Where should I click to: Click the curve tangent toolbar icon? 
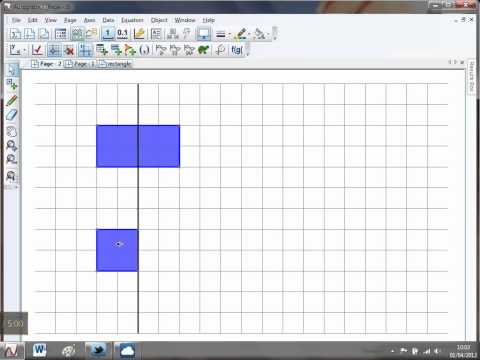click(x=220, y=50)
